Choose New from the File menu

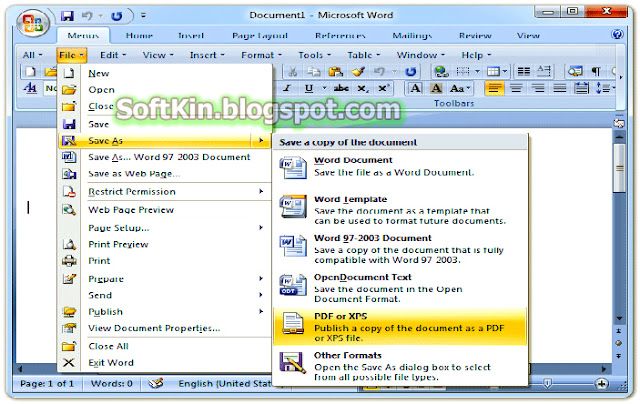pyautogui.click(x=165, y=73)
